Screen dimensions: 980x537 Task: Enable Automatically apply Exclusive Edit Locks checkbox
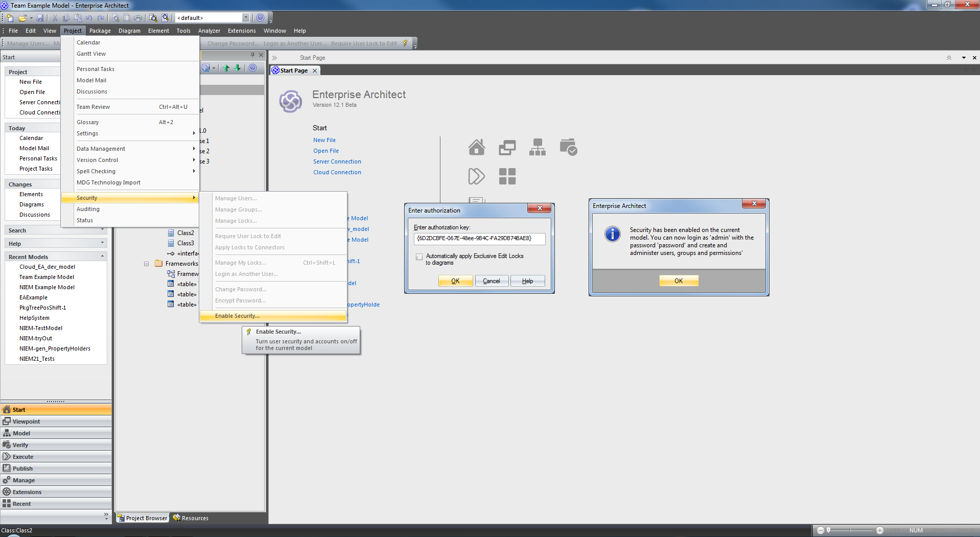click(419, 256)
